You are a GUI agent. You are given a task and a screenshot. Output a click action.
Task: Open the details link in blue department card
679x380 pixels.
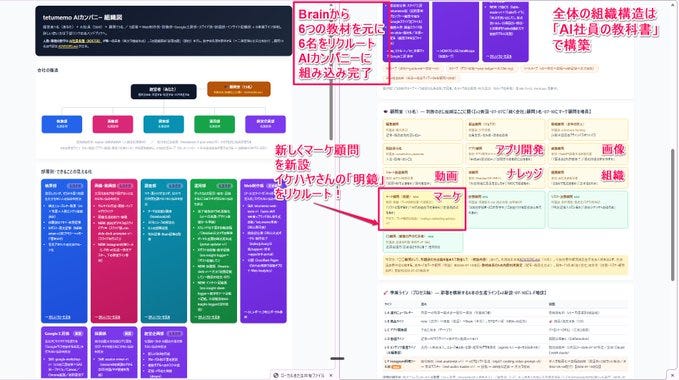[58, 317]
